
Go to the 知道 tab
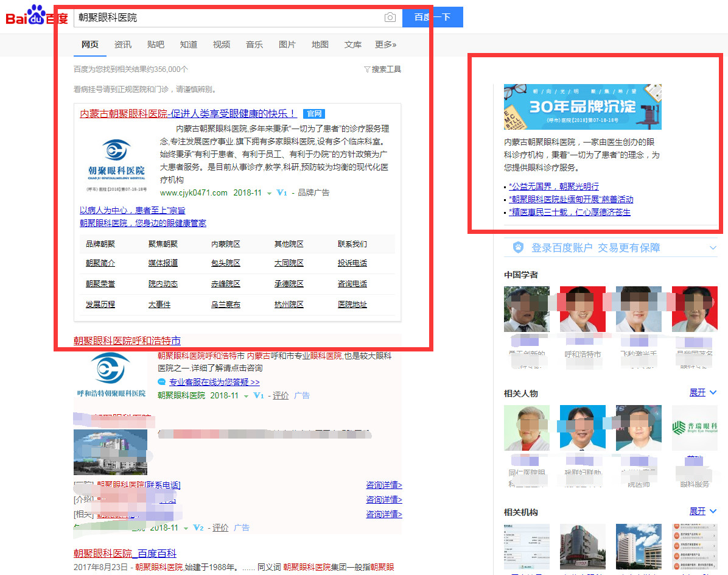coord(189,44)
